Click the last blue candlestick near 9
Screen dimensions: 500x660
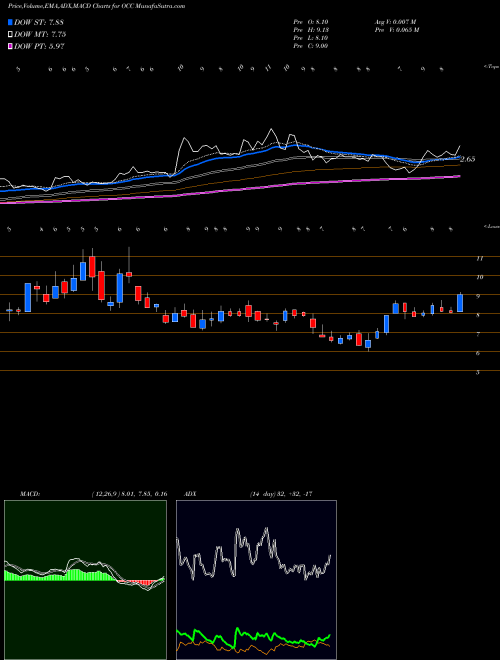pyautogui.click(x=460, y=303)
